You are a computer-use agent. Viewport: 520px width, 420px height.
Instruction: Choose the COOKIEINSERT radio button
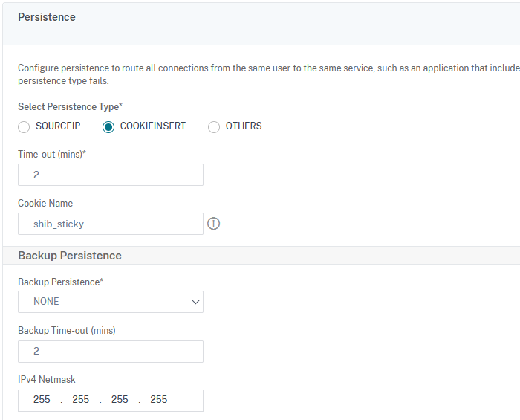click(x=108, y=126)
